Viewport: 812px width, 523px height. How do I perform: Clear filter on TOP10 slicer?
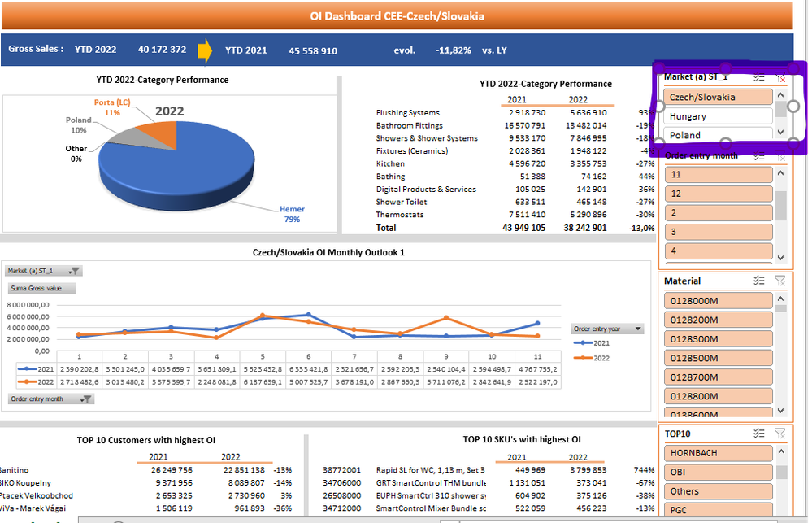779,434
